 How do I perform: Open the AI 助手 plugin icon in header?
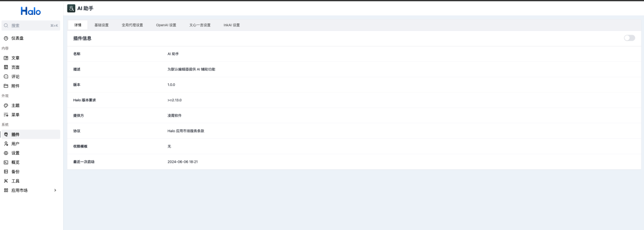point(71,8)
